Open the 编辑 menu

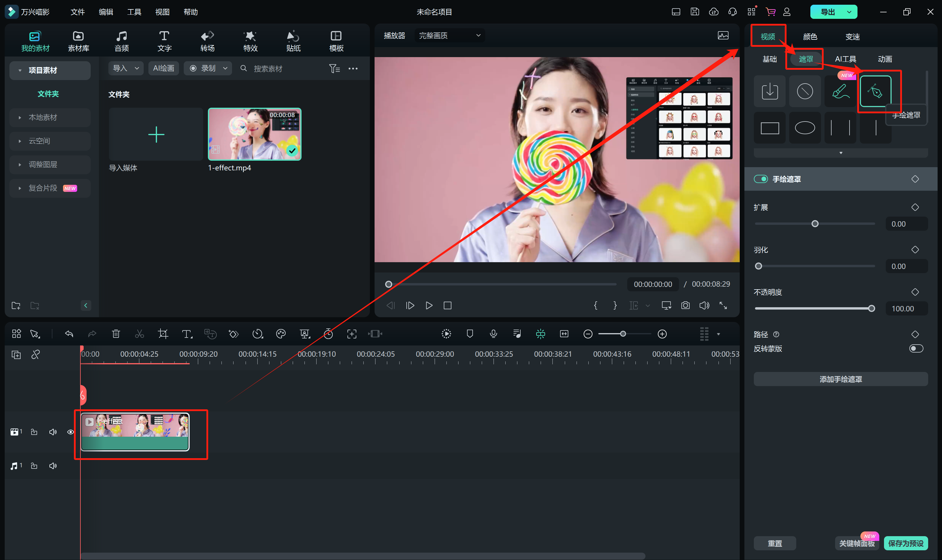click(x=106, y=12)
